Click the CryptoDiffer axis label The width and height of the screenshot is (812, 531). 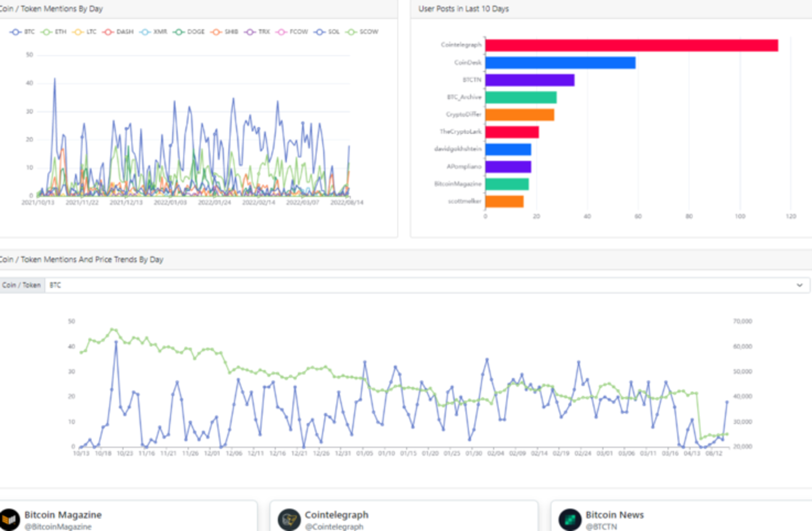tap(464, 114)
